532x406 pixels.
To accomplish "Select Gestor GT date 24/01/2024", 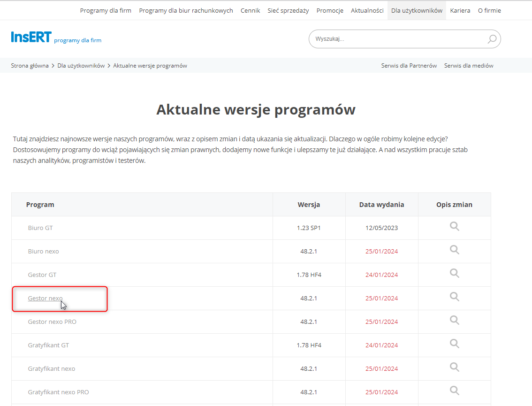I will [382, 275].
